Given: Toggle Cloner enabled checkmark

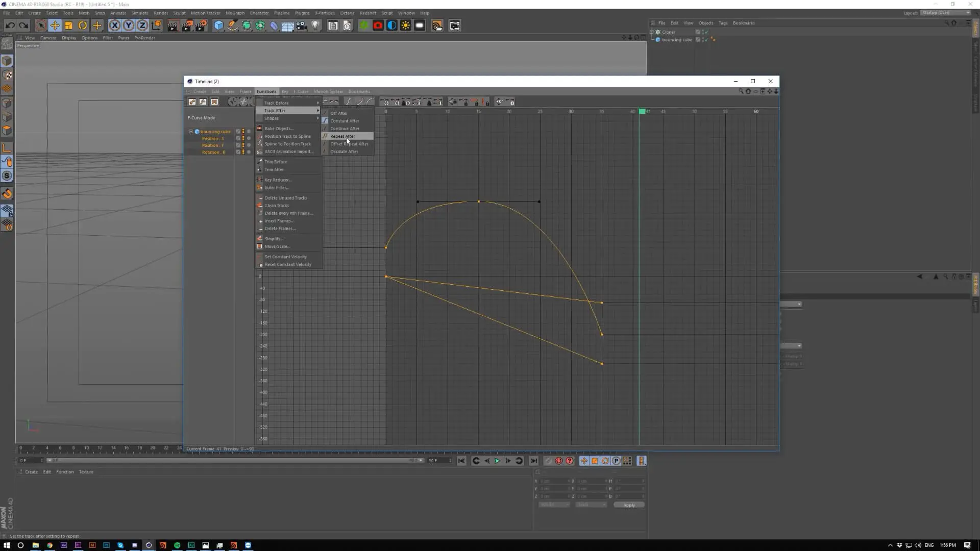Looking at the screenshot, I should point(707,32).
